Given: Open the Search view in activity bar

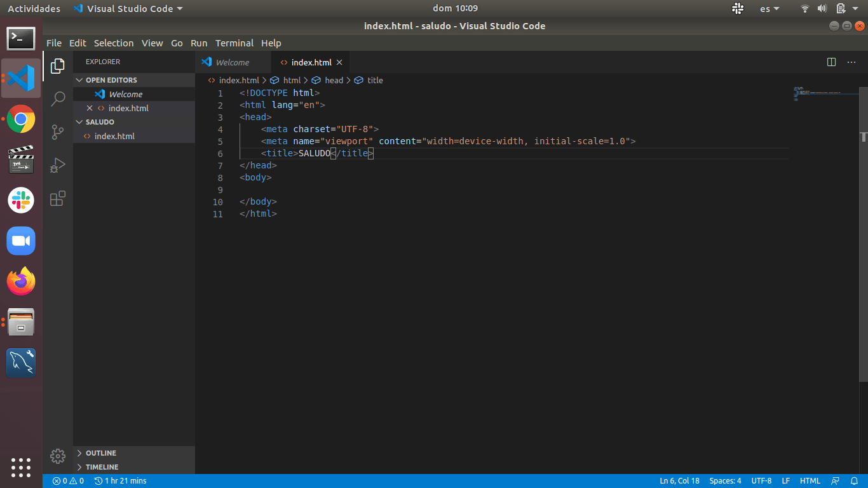Looking at the screenshot, I should click(x=58, y=98).
